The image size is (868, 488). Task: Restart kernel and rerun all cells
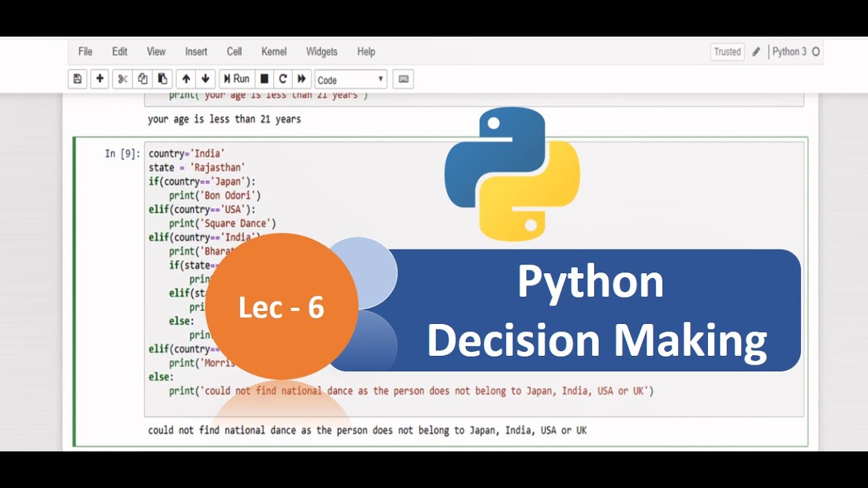coord(302,79)
